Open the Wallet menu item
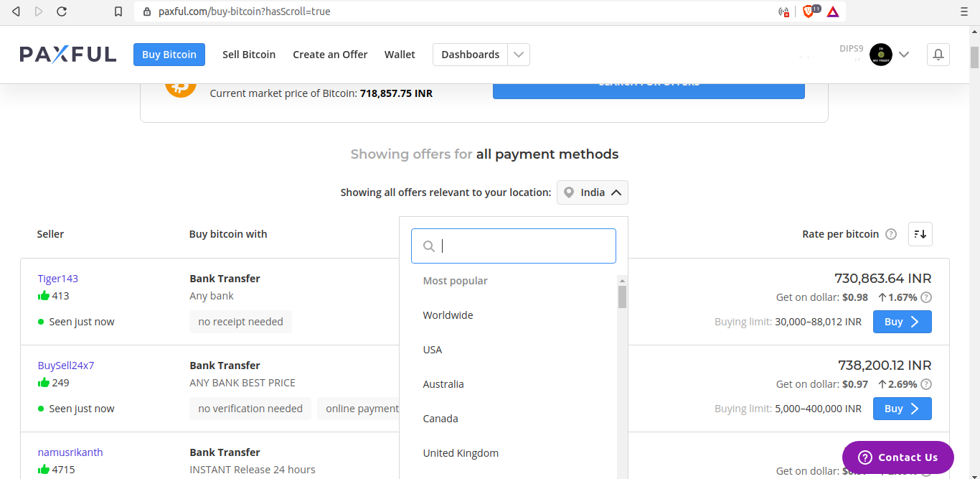980x479 pixels. pos(400,55)
